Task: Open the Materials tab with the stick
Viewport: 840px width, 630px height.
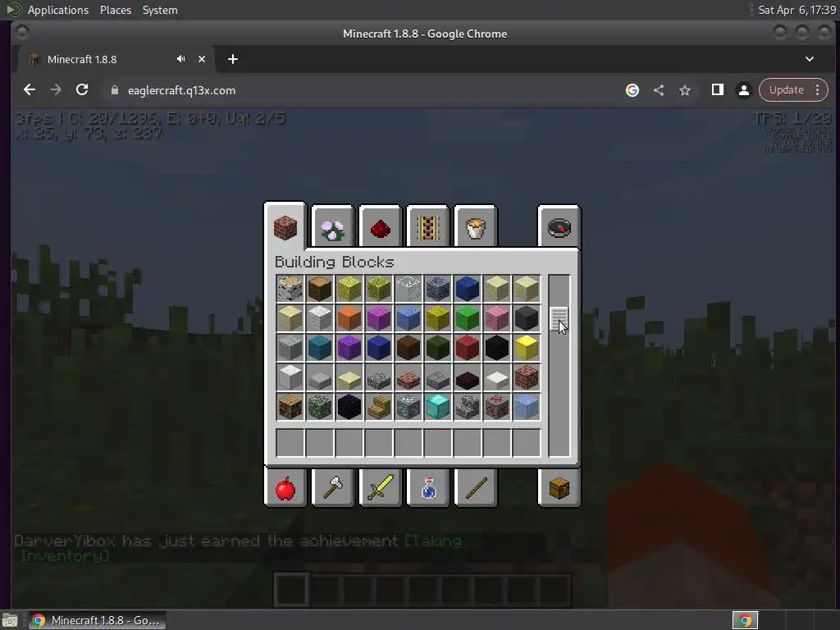Action: click(475, 487)
